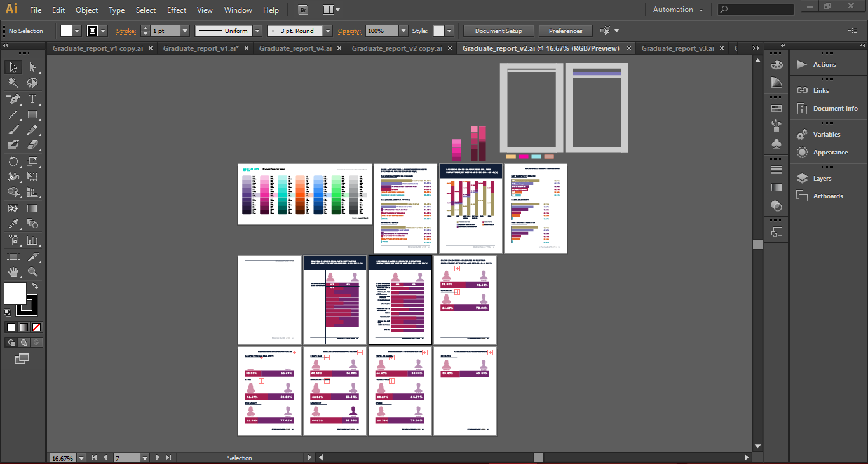Switch to Draw Behind mode
The height and width of the screenshot is (464, 868).
pyautogui.click(x=24, y=343)
